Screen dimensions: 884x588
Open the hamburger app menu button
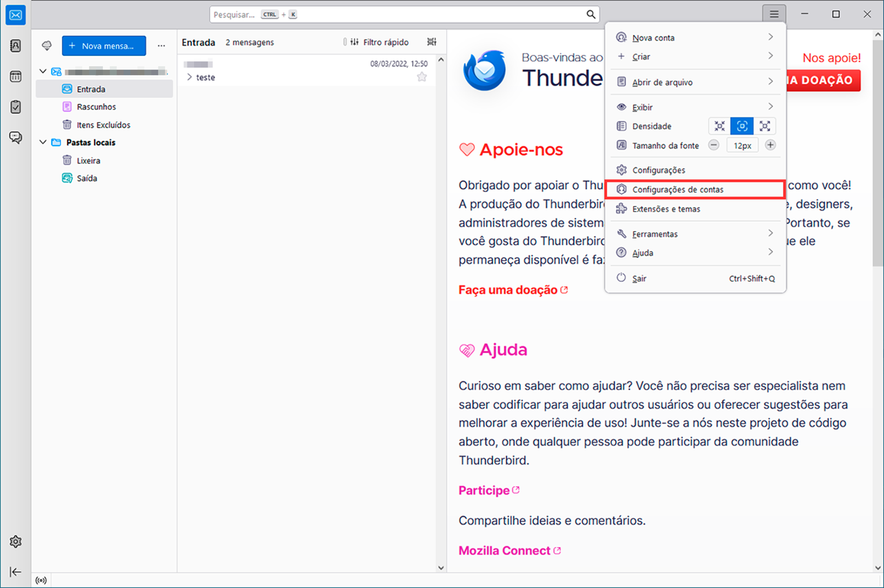tap(774, 14)
